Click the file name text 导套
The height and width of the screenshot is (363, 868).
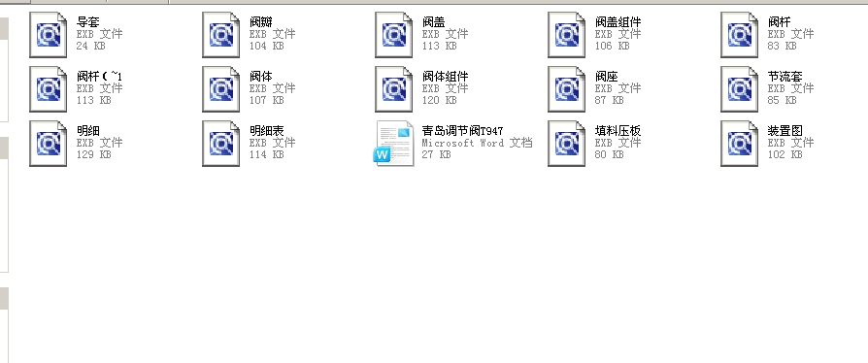tap(88, 22)
